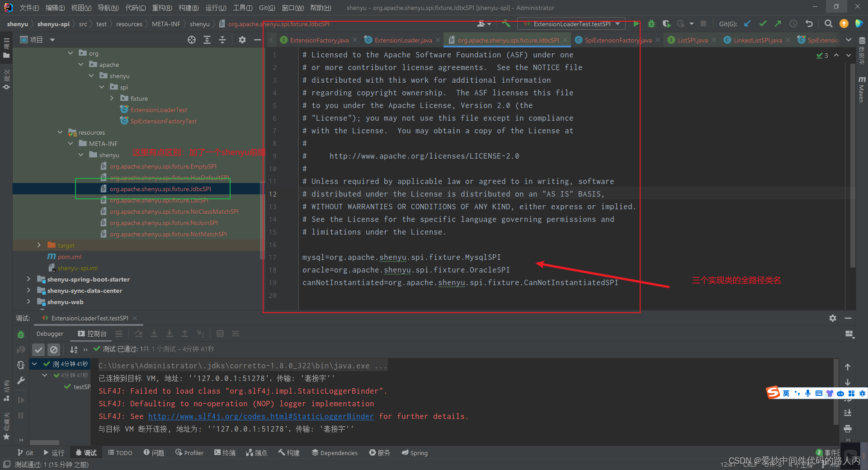Viewport: 868px width, 470px height.
Task: Click the test tree's horizontal scrollbar
Action: pos(44,442)
